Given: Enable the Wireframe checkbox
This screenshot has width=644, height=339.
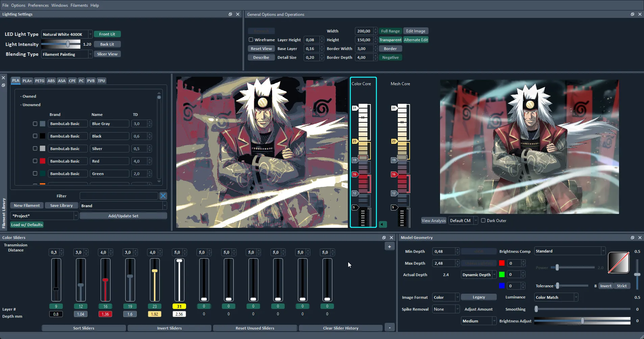Looking at the screenshot, I should tap(251, 40).
